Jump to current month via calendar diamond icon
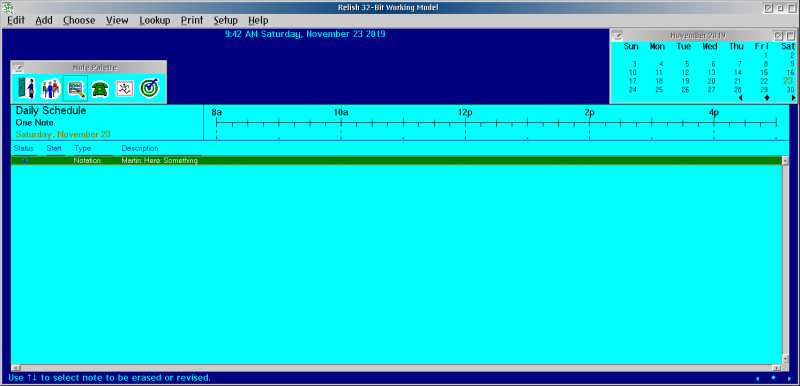Image resolution: width=800 pixels, height=386 pixels. tap(767, 97)
